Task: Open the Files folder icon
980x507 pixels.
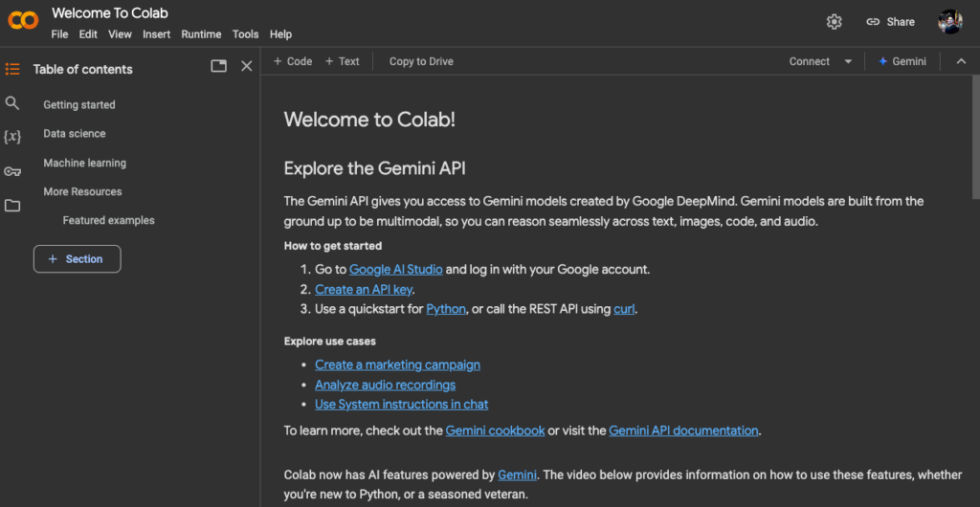Action: 12,206
